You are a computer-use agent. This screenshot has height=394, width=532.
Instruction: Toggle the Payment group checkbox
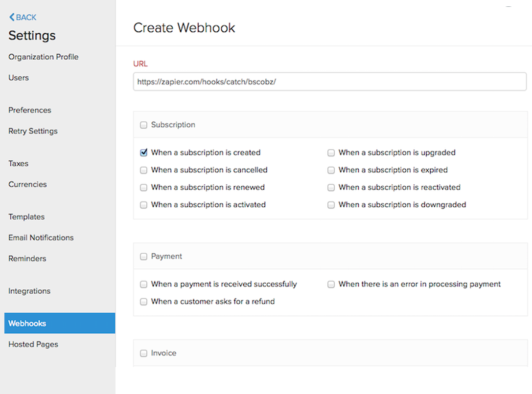(143, 257)
